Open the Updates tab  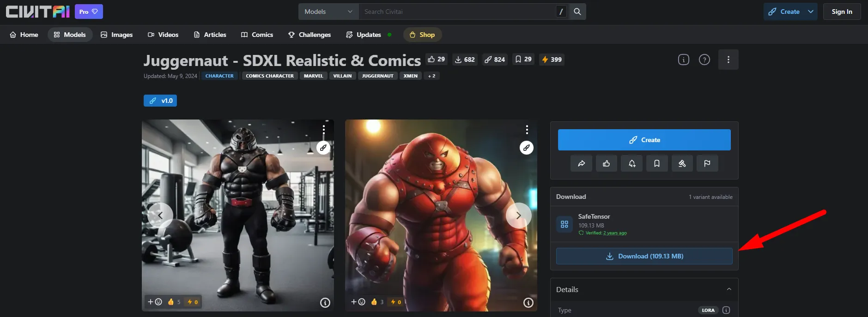[369, 35]
